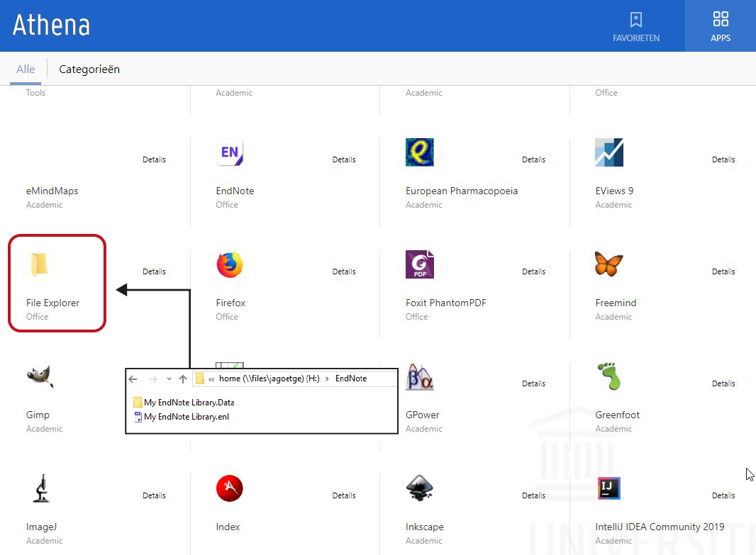The height and width of the screenshot is (555, 756).
Task: Select the Alle tab
Action: [26, 69]
